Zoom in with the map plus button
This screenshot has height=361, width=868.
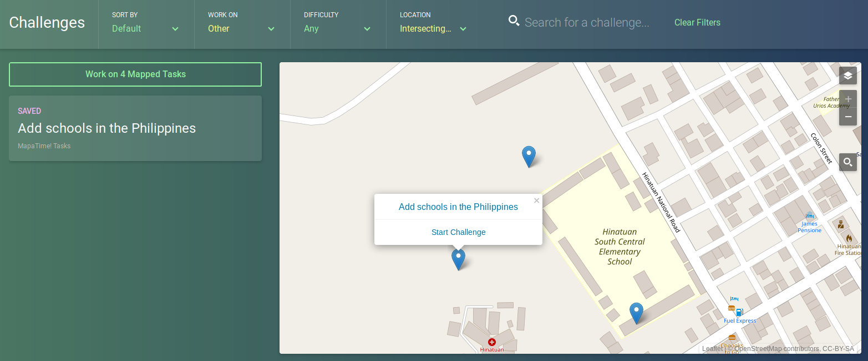pos(847,99)
